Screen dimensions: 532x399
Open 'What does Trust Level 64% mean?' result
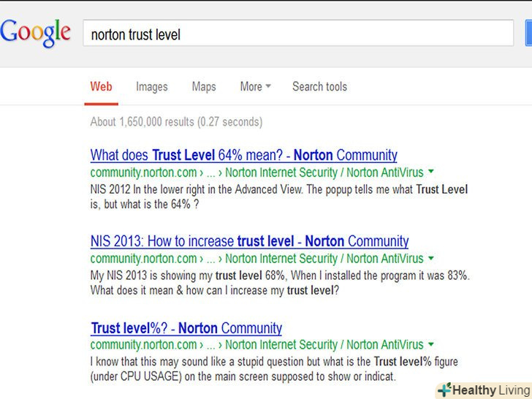click(x=243, y=155)
